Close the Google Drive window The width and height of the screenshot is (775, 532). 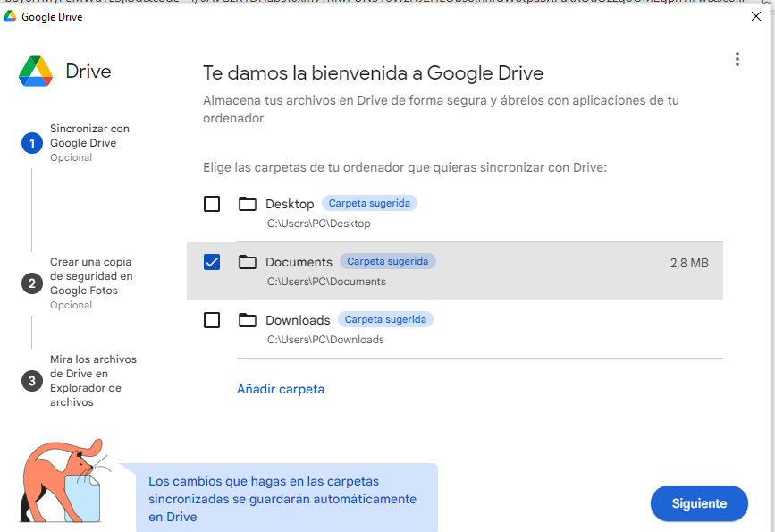coord(755,15)
